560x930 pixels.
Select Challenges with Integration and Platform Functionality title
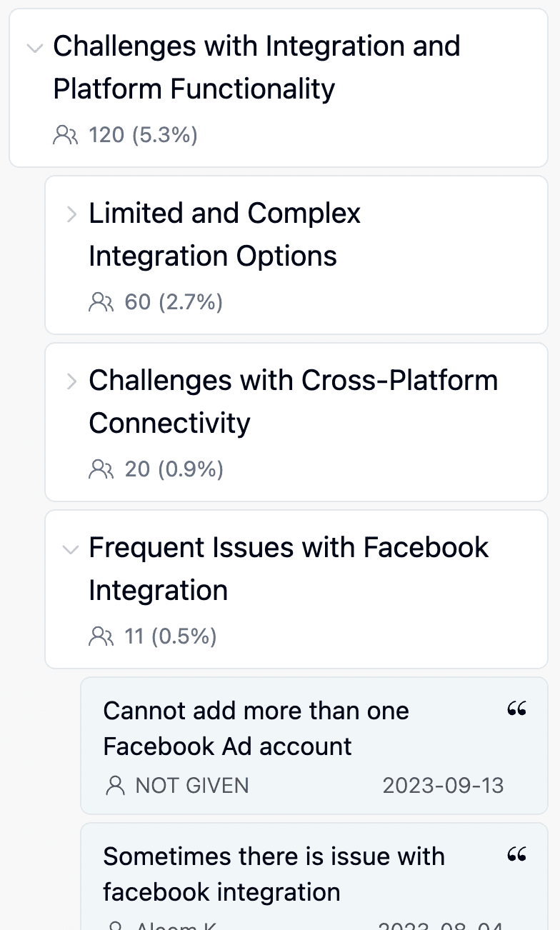tap(256, 68)
